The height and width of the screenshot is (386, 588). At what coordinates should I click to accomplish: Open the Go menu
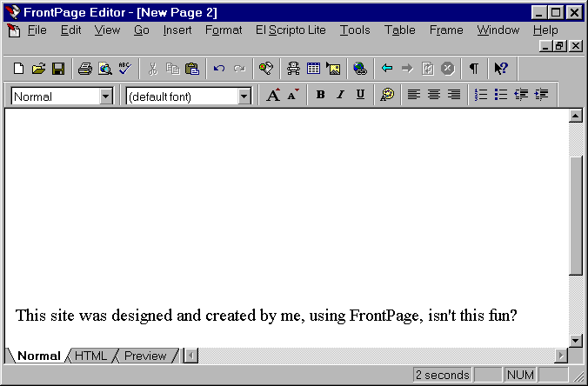(142, 30)
